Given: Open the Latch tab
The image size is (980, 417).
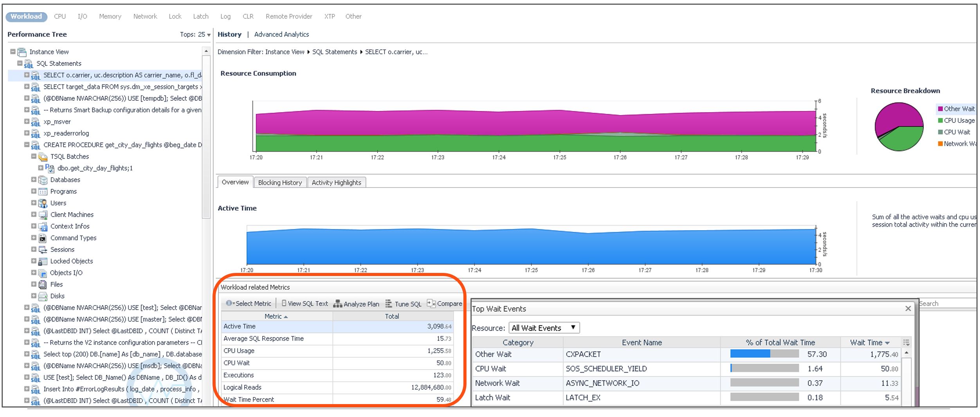Looking at the screenshot, I should pyautogui.click(x=200, y=16).
